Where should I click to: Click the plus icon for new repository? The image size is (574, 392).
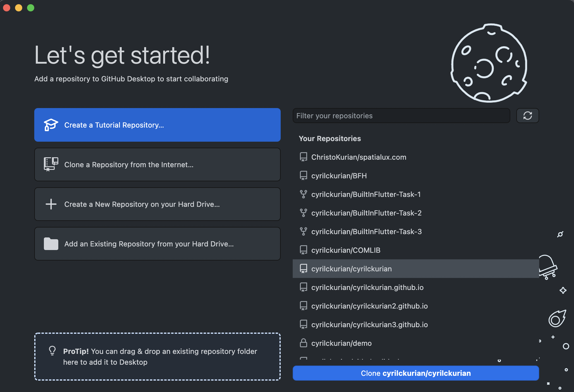pyautogui.click(x=51, y=204)
